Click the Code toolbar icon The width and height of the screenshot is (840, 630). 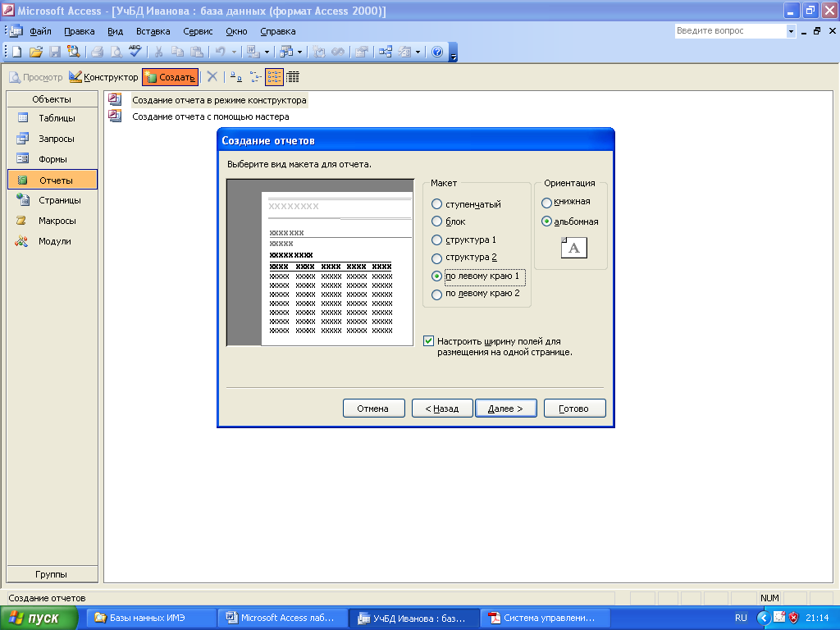319,52
